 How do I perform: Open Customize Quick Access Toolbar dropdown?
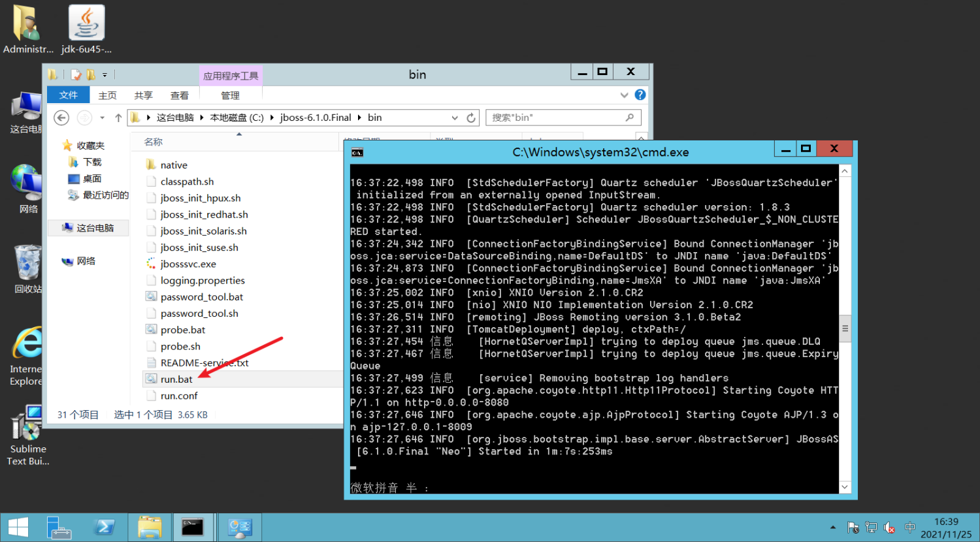105,75
